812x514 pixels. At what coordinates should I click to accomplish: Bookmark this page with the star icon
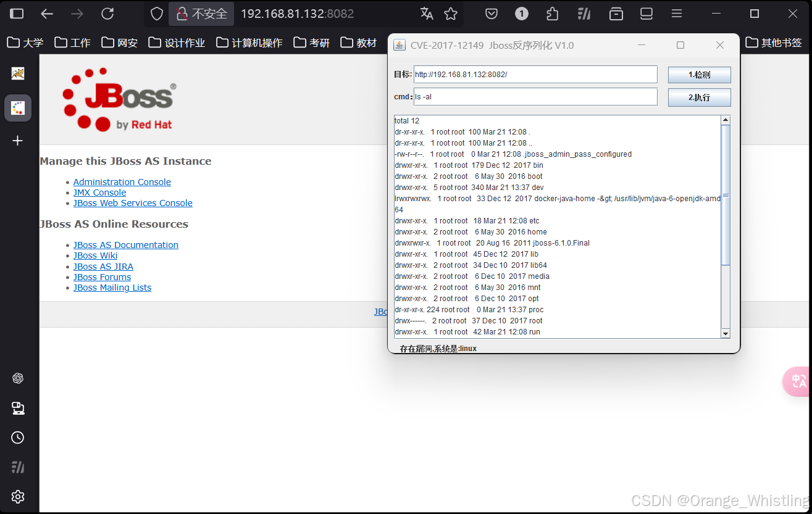click(451, 14)
